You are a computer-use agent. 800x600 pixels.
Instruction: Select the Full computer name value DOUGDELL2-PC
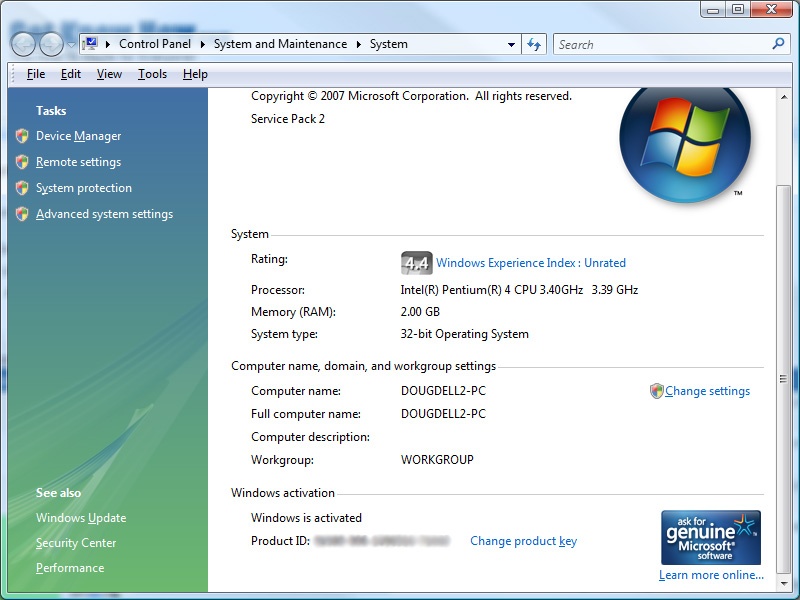pyautogui.click(x=443, y=414)
